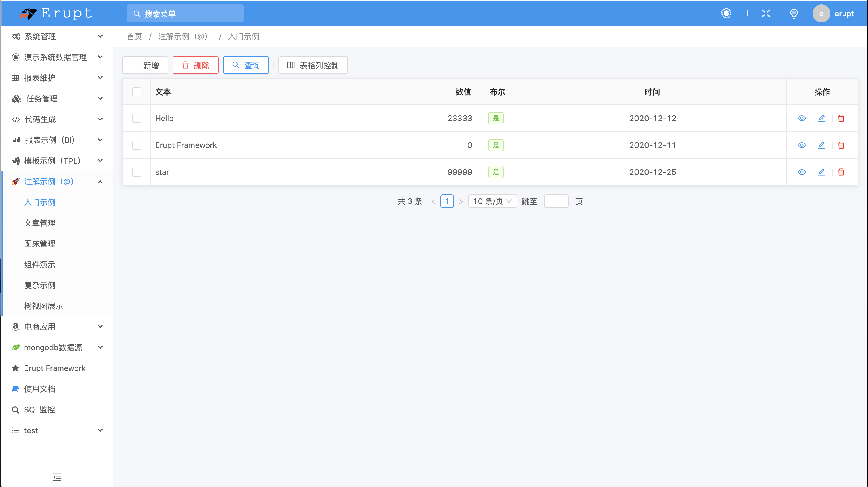Click the circular record icon in header
The height and width of the screenshot is (487, 868).
pos(726,13)
